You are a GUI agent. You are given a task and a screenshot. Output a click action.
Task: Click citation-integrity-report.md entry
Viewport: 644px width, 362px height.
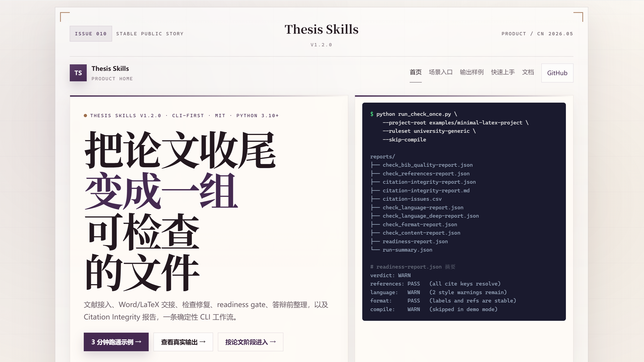[x=426, y=190]
